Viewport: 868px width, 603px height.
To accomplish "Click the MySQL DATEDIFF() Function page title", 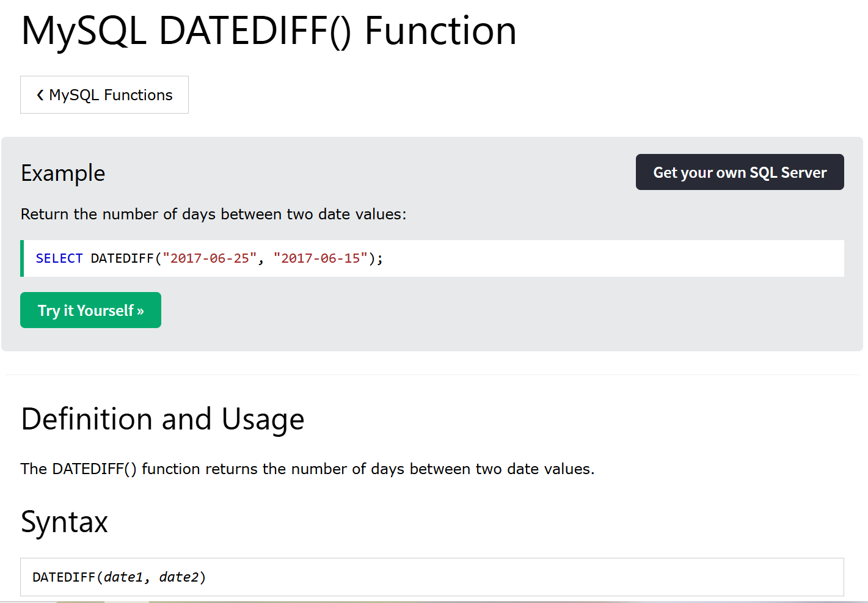I will tap(269, 31).
